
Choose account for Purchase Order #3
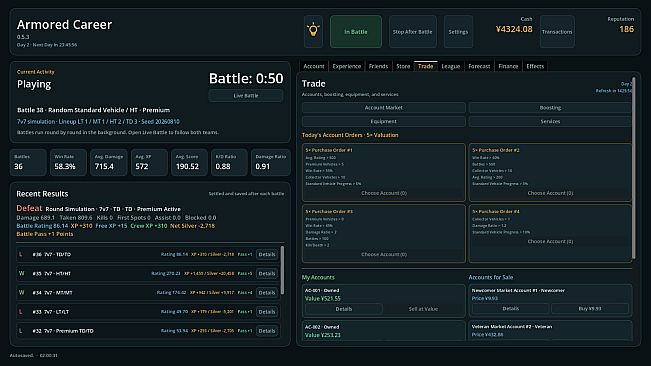[384, 254]
